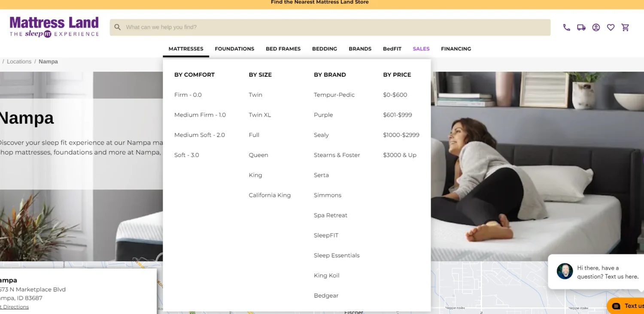The image size is (644, 314).
Task: Click the chat agent avatar
Action: click(x=565, y=272)
